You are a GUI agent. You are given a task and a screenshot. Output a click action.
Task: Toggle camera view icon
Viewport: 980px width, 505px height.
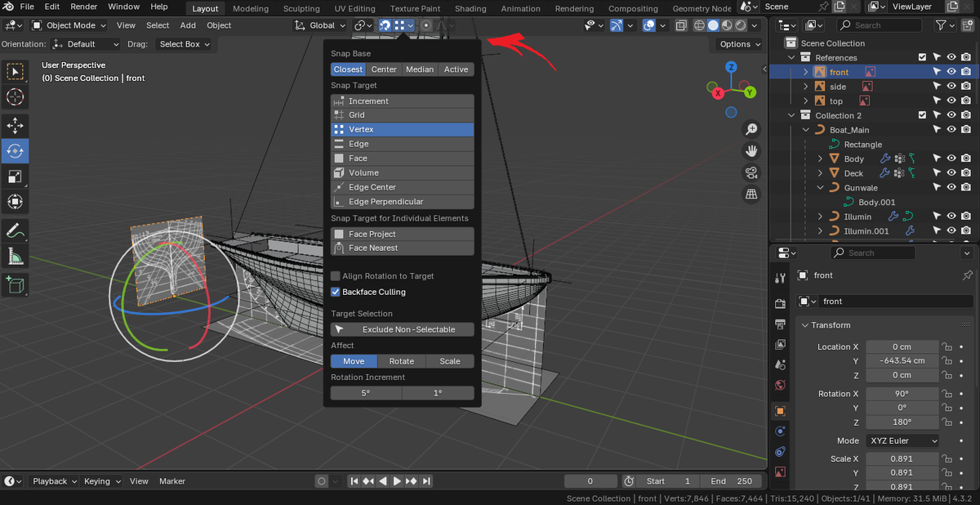(751, 172)
